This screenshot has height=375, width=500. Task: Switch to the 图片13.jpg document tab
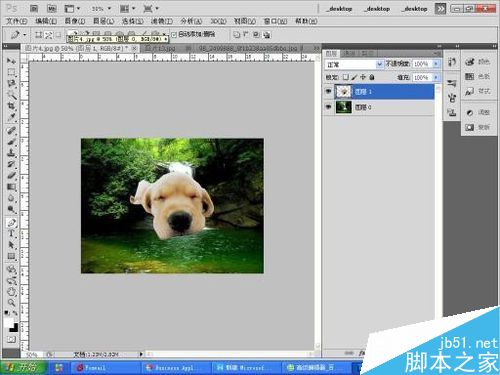coord(161,48)
